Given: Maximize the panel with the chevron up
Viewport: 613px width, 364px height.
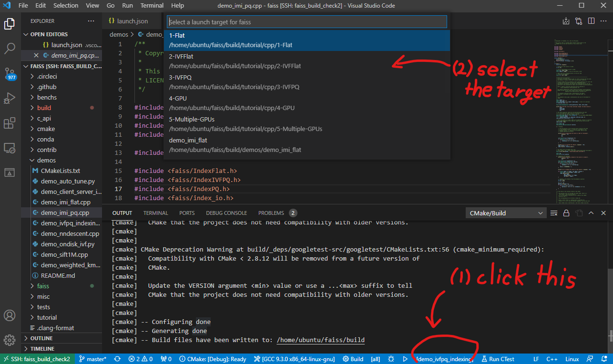Looking at the screenshot, I should tap(591, 213).
